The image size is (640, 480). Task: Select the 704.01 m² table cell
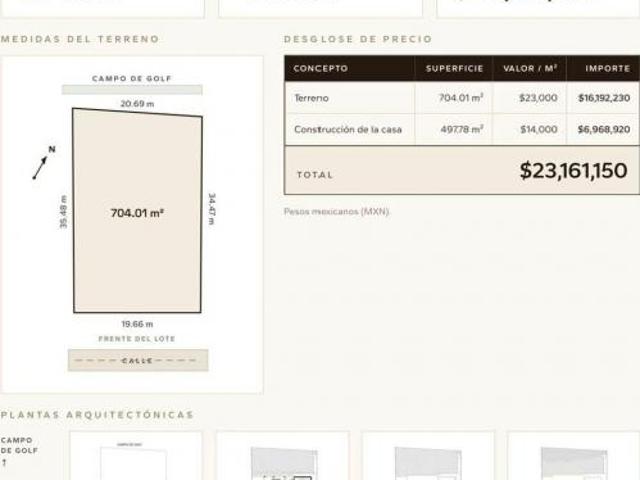(461, 98)
